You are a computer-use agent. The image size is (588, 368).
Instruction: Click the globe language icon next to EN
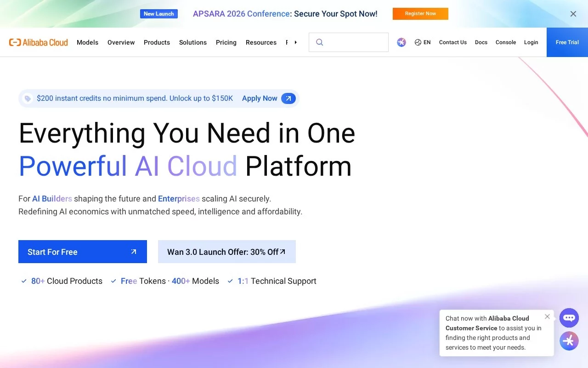click(418, 42)
